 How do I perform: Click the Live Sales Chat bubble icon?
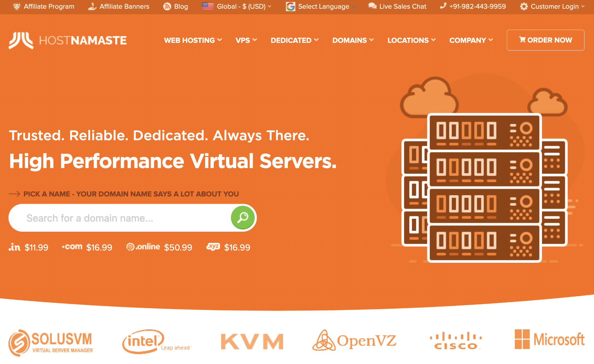372,6
